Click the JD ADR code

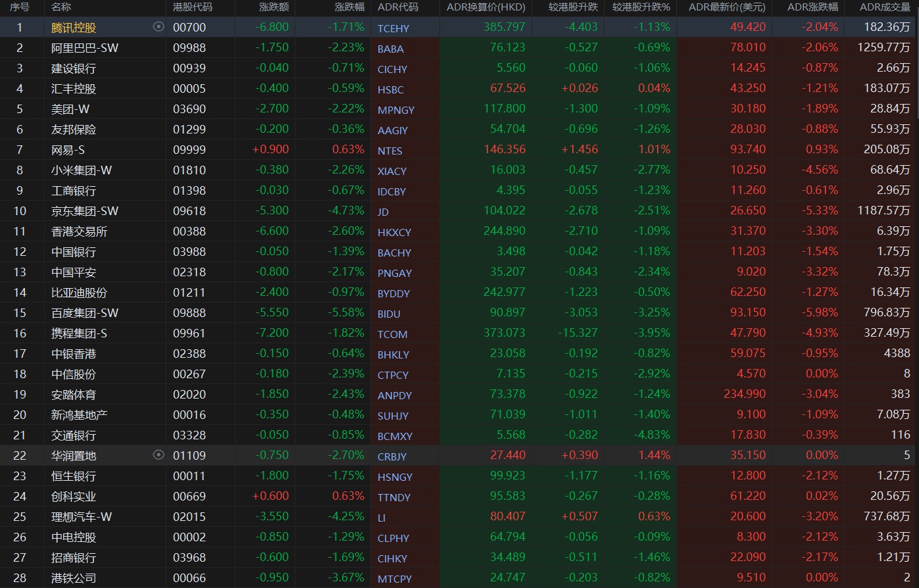pos(383,212)
